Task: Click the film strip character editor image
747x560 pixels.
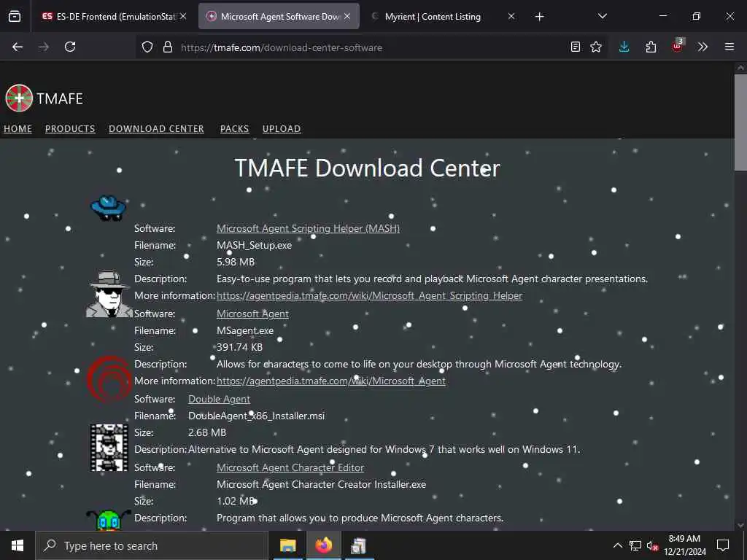Action: 109,448
